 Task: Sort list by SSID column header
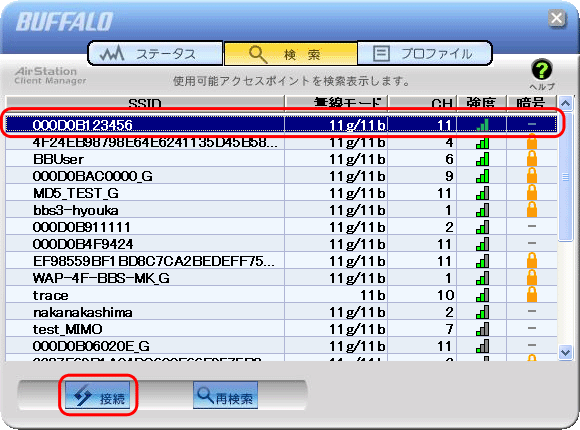[145, 103]
